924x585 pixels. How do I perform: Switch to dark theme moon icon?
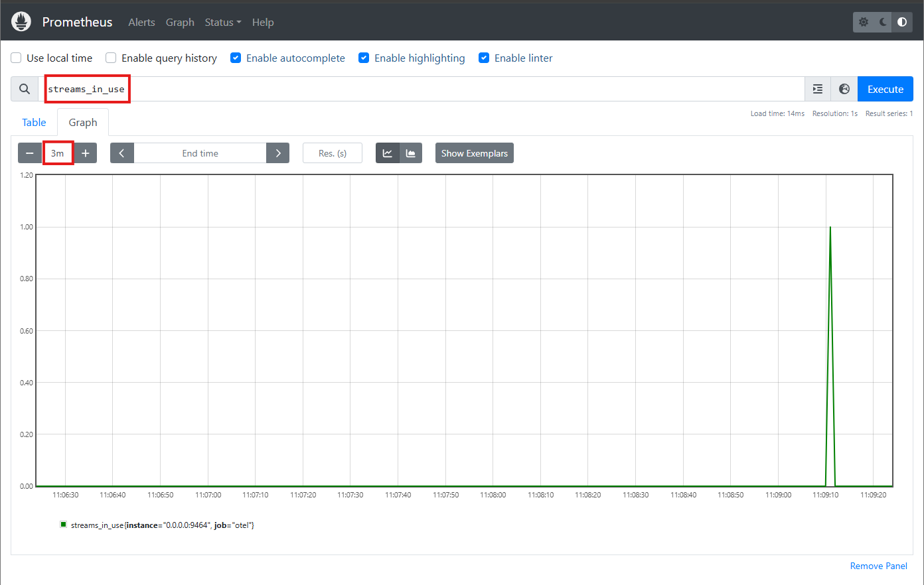[883, 22]
